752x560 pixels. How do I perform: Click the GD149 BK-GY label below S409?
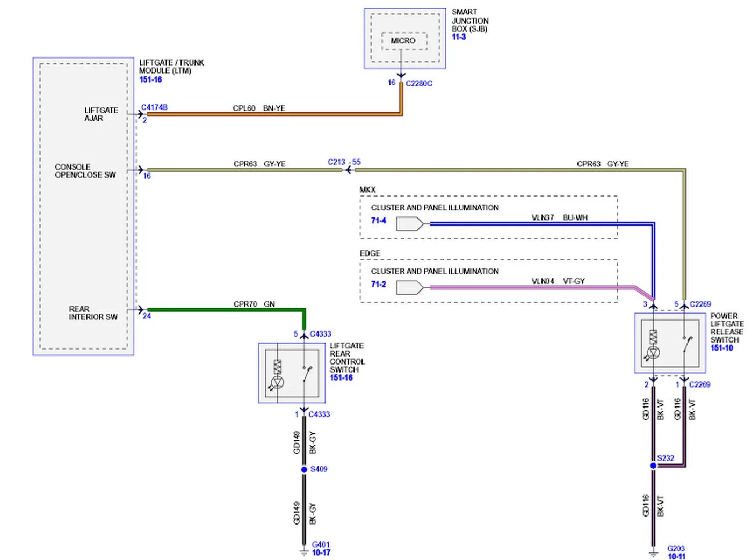pos(305,513)
